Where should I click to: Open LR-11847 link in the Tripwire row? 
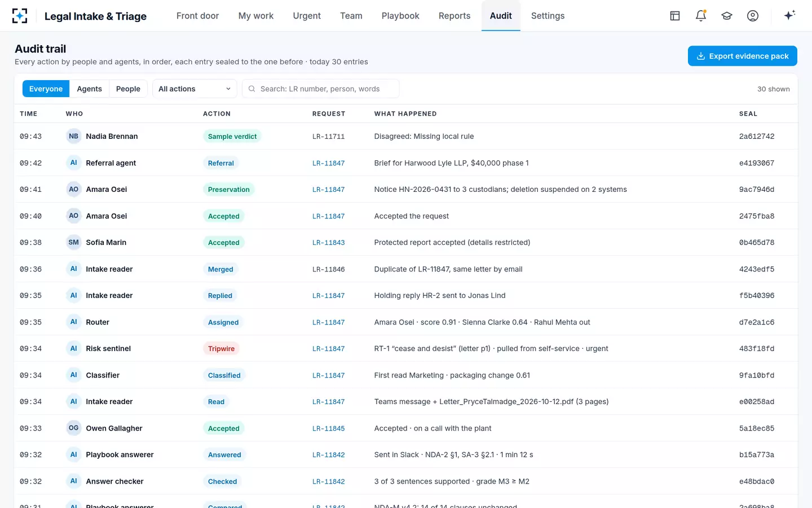click(x=329, y=349)
